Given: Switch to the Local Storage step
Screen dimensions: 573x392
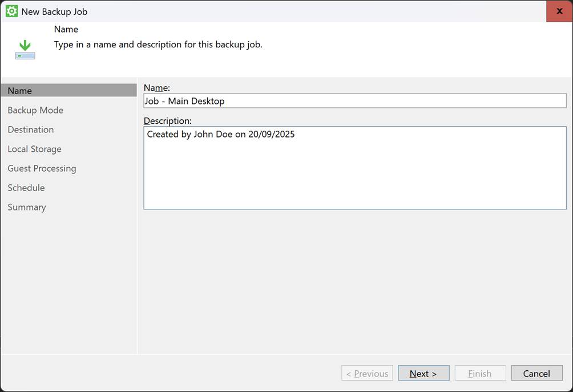Looking at the screenshot, I should pyautogui.click(x=34, y=149).
